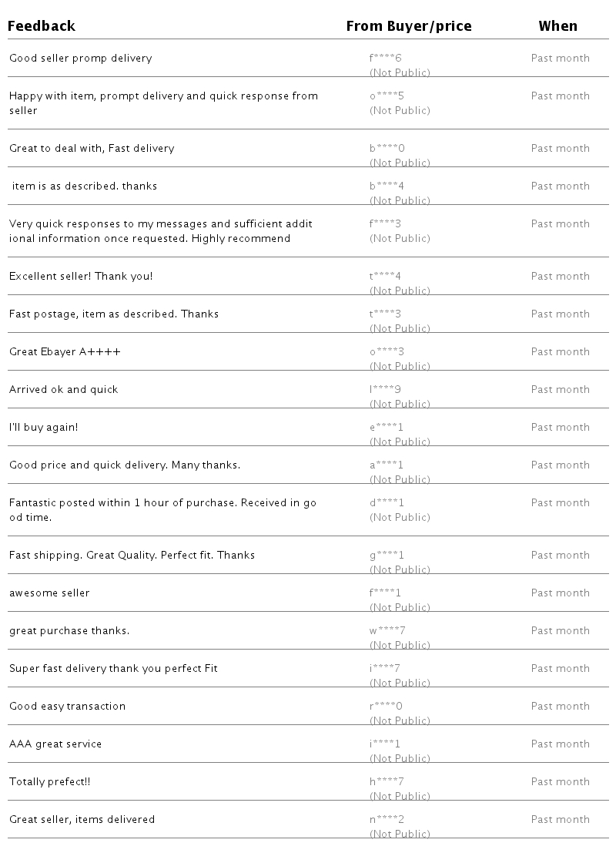The width and height of the screenshot is (616, 853).
Task: Click the From Buyer/price column header
Action: [408, 26]
